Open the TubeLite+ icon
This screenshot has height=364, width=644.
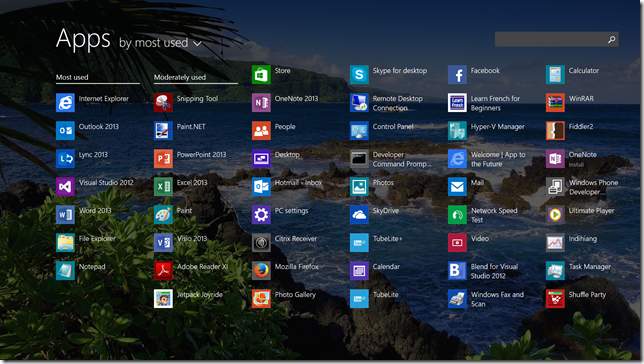click(x=359, y=242)
